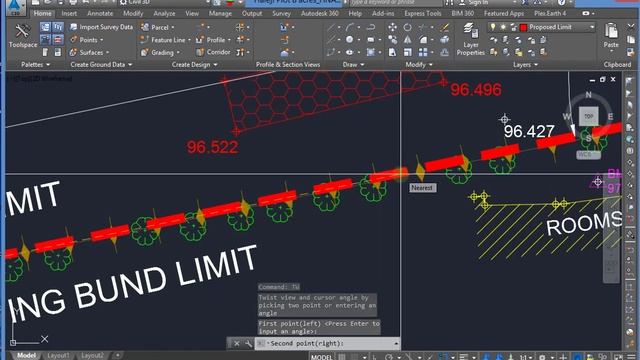Expand the Create Design panel
This screenshot has width=640, height=360.
pos(194,64)
